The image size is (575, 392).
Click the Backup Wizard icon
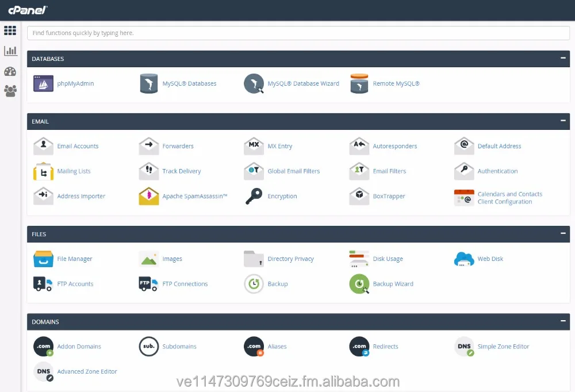[x=359, y=284]
